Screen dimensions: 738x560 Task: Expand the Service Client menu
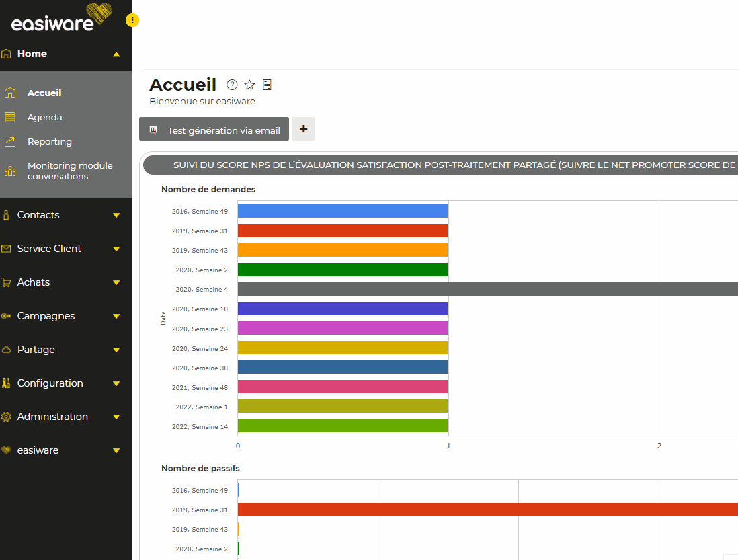tap(116, 249)
